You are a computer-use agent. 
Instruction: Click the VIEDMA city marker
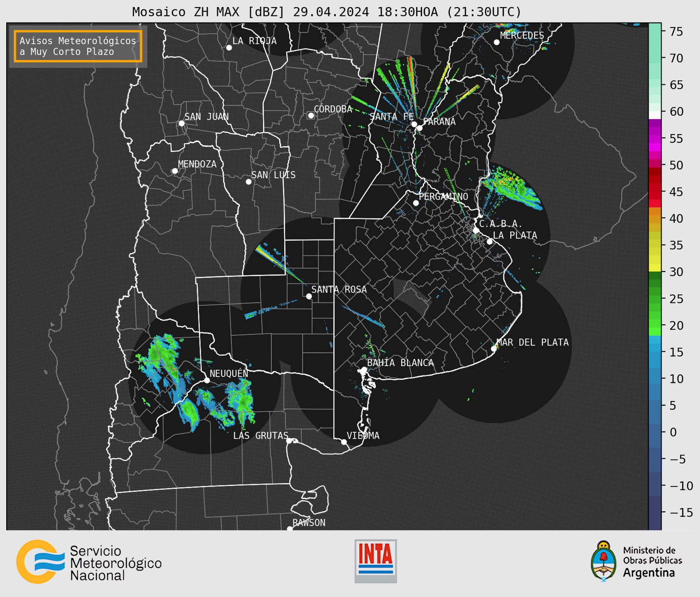[344, 442]
